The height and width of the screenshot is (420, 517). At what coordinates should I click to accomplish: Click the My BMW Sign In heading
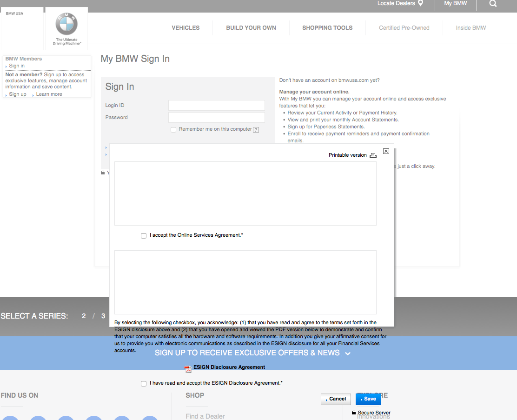[x=135, y=59]
